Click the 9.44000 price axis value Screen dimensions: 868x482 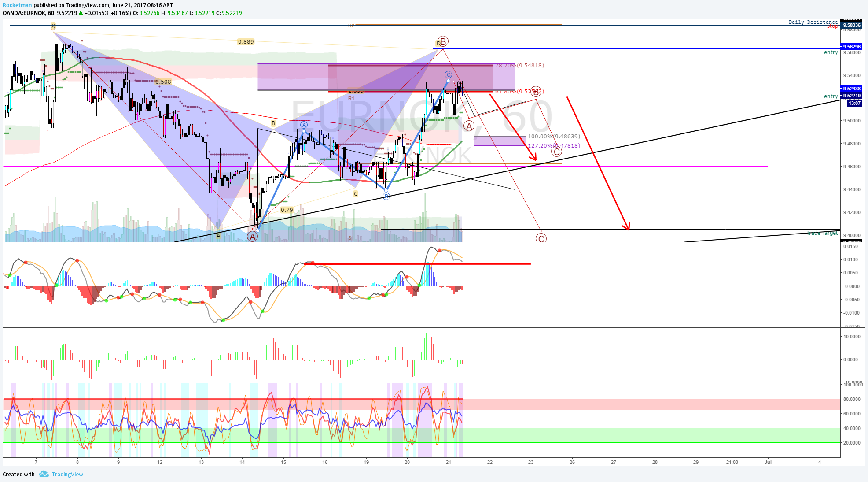point(852,189)
